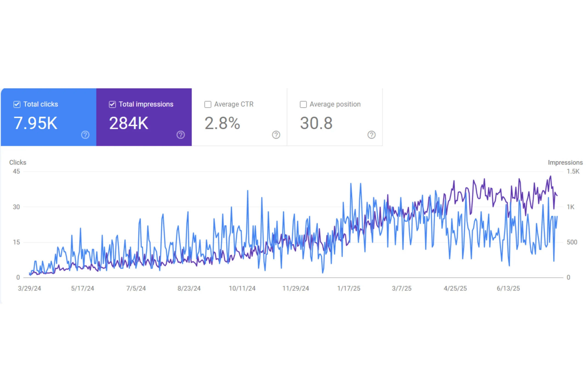
Task: Enable the Average position checkbox
Action: tap(303, 104)
